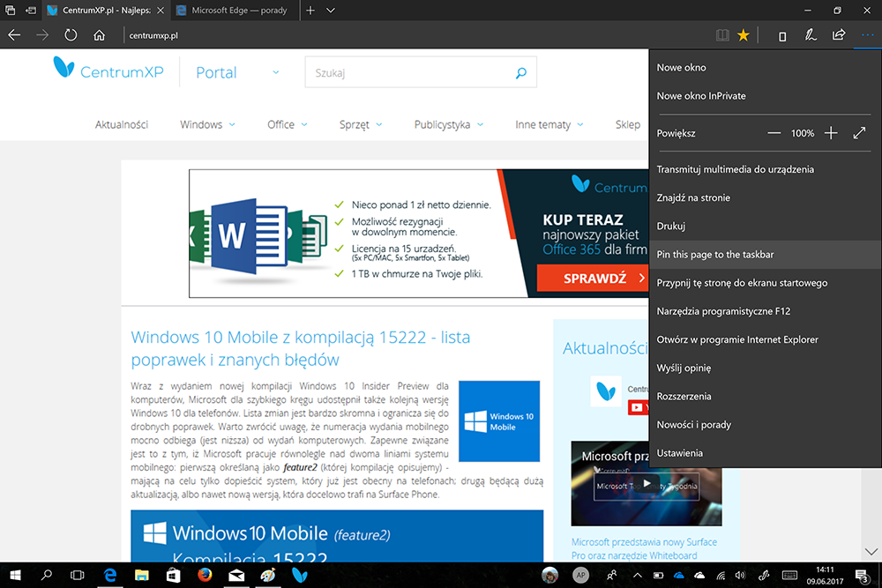Open the Windows Store taskbar icon
The image size is (882, 588).
coord(173,575)
